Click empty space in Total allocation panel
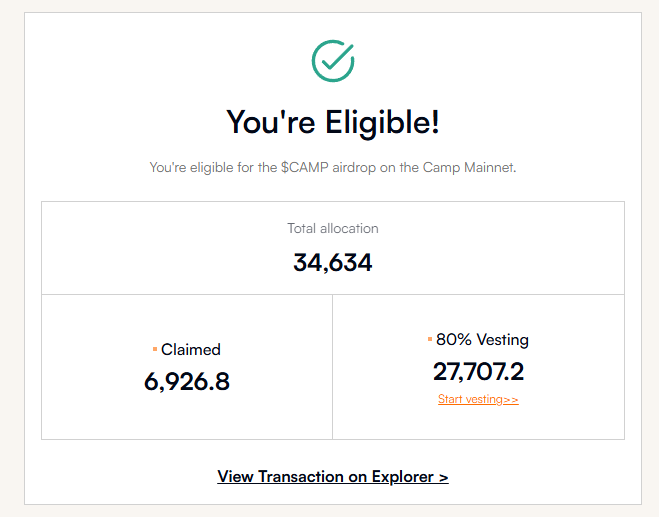This screenshot has width=659, height=517. coord(126,248)
